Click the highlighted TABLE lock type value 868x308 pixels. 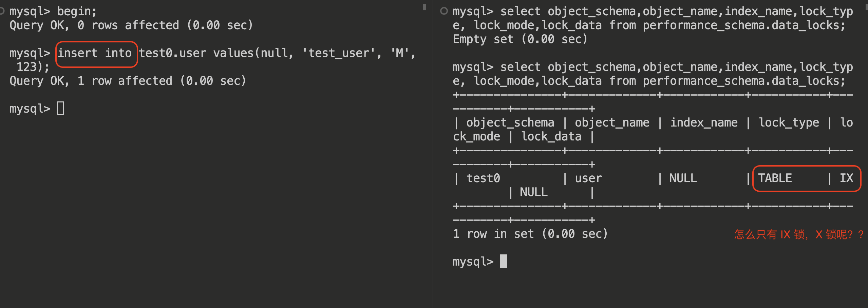point(775,178)
